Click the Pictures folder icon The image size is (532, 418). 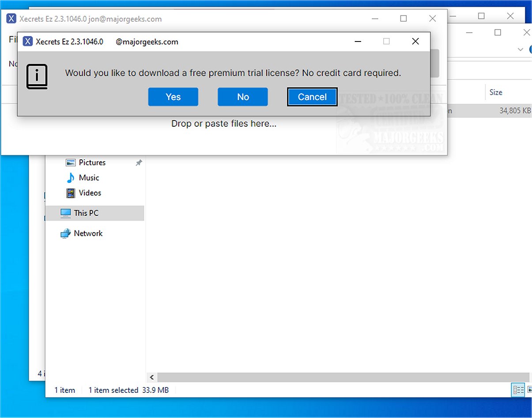click(71, 162)
